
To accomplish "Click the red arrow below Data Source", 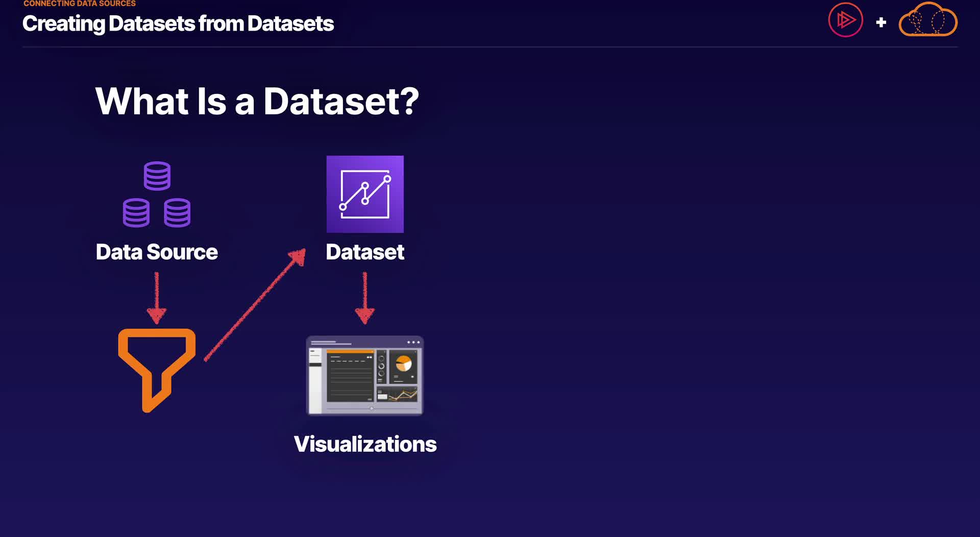I will click(157, 298).
